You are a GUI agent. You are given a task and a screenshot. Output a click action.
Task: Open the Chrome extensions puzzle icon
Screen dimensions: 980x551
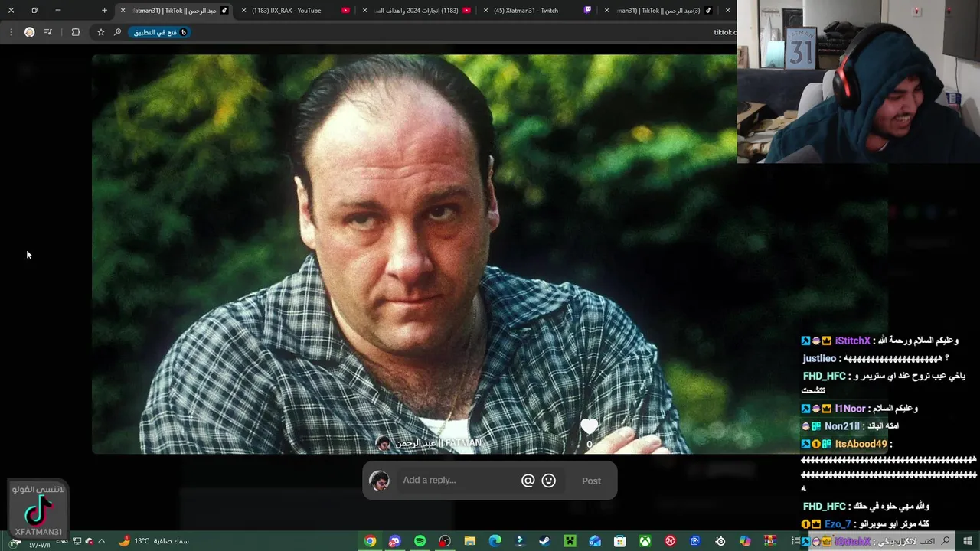[x=75, y=32]
